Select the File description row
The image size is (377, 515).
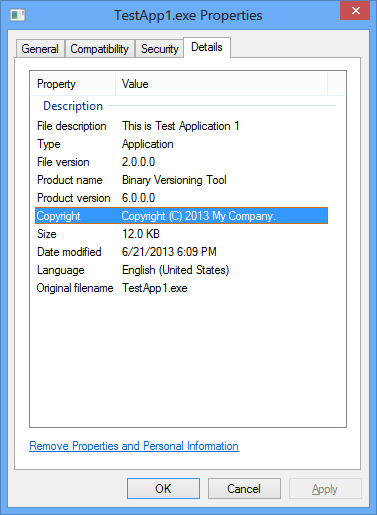pos(181,126)
